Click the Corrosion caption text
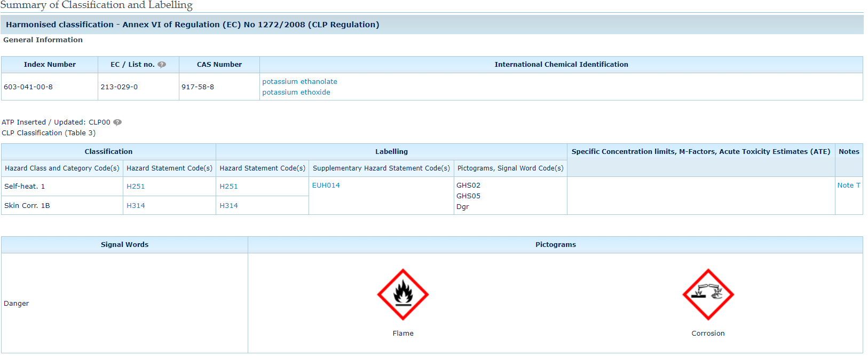The image size is (868, 356). [x=708, y=334]
